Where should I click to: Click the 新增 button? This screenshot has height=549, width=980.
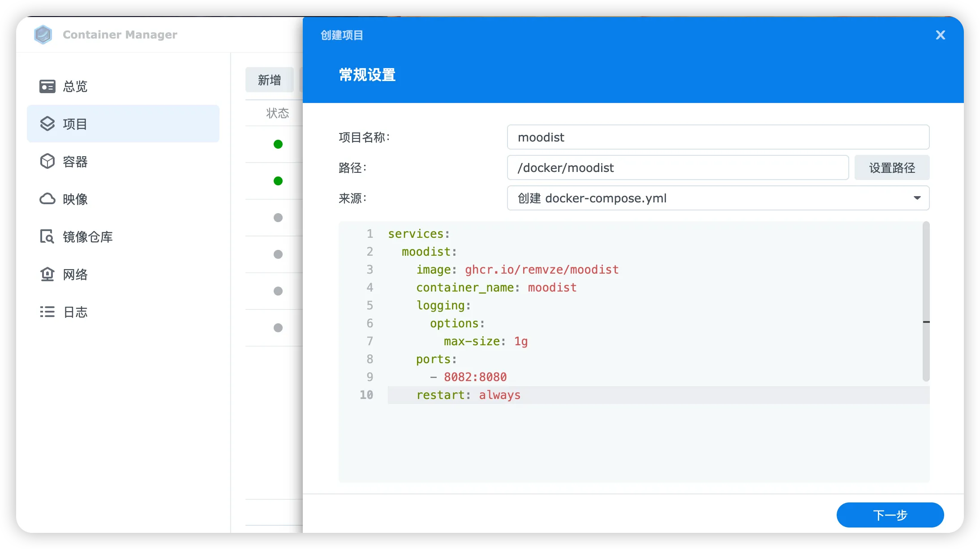click(x=270, y=80)
